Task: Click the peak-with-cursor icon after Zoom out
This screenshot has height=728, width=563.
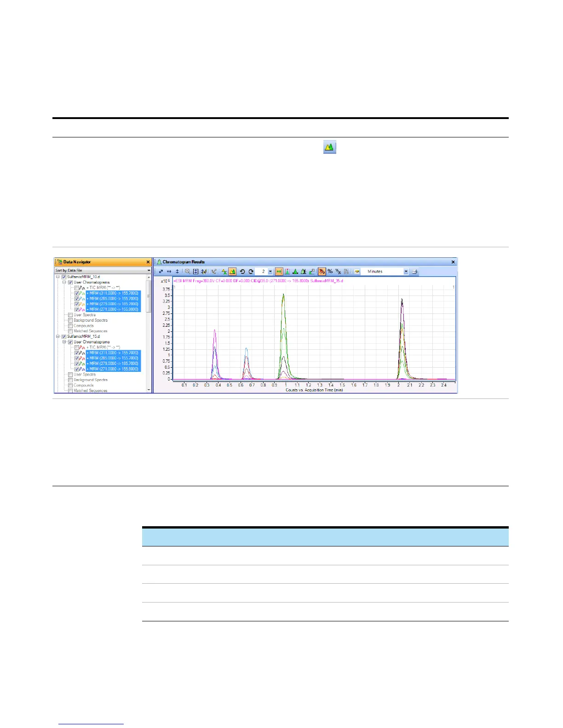Action: point(204,272)
